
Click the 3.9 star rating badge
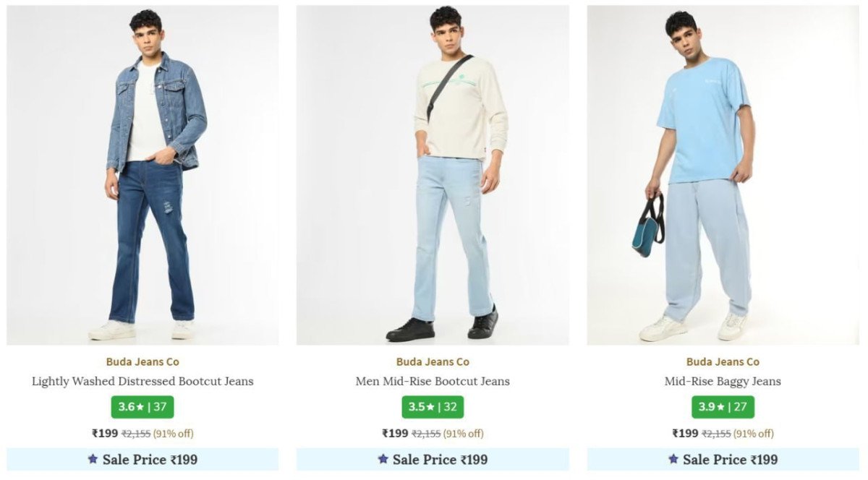click(x=723, y=407)
